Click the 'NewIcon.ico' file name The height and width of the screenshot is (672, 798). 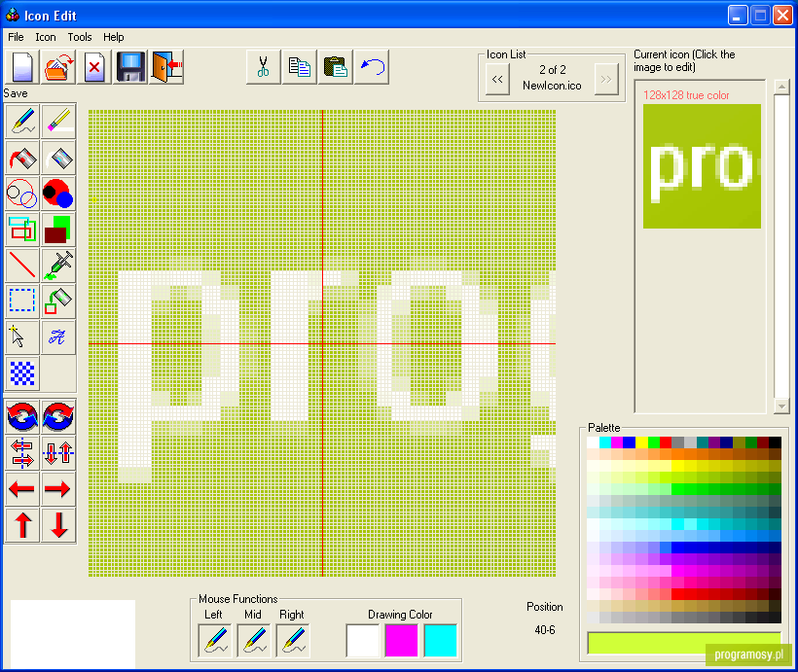click(552, 86)
